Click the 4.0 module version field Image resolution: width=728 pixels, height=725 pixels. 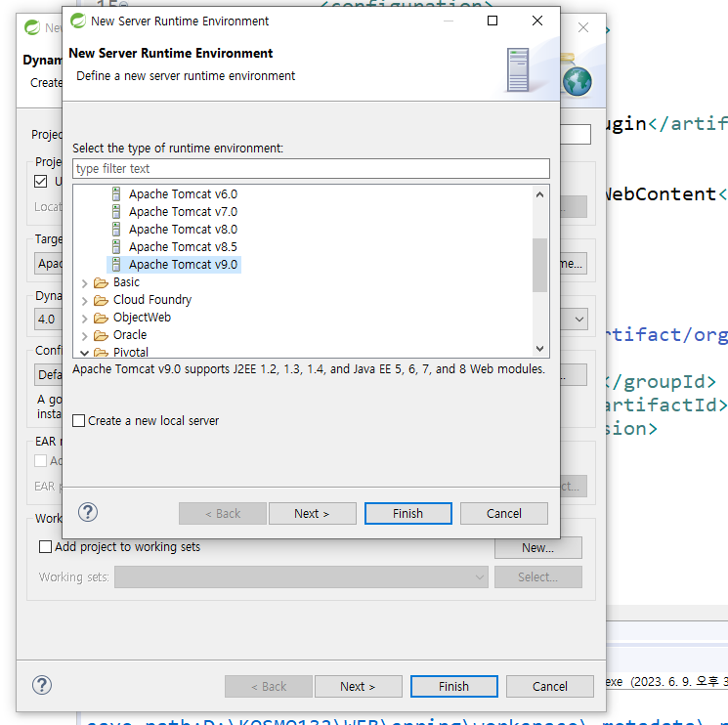tap(47, 319)
